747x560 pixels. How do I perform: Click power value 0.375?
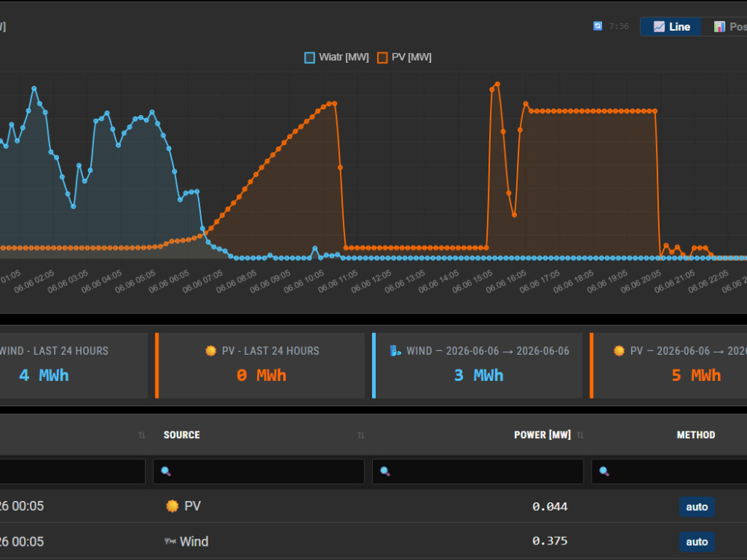coord(550,541)
